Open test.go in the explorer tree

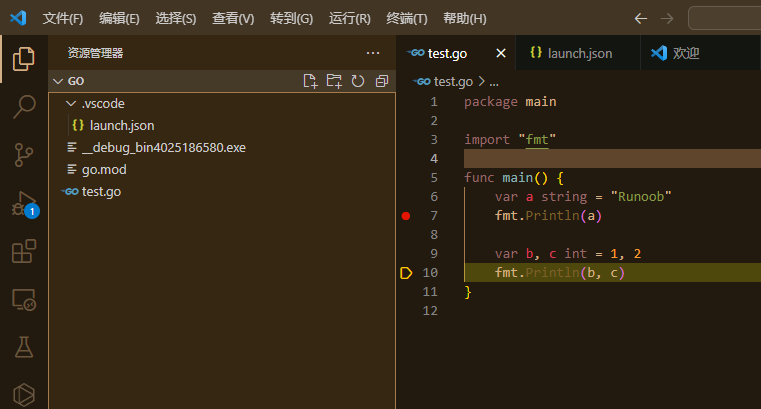click(x=222, y=192)
